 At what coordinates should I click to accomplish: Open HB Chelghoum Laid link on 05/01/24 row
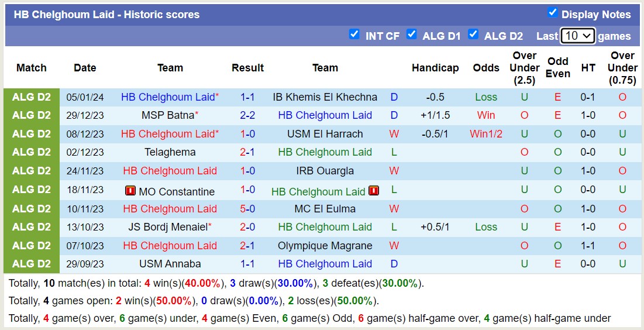pos(168,97)
